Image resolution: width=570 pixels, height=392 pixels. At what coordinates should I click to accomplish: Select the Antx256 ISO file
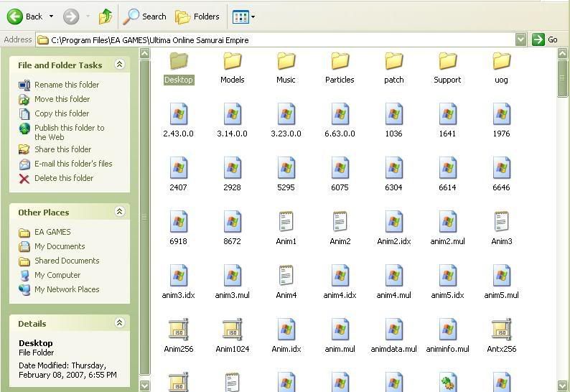pos(501,336)
